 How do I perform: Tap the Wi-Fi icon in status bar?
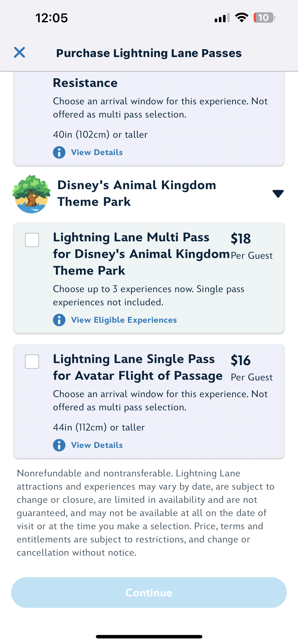click(x=241, y=18)
